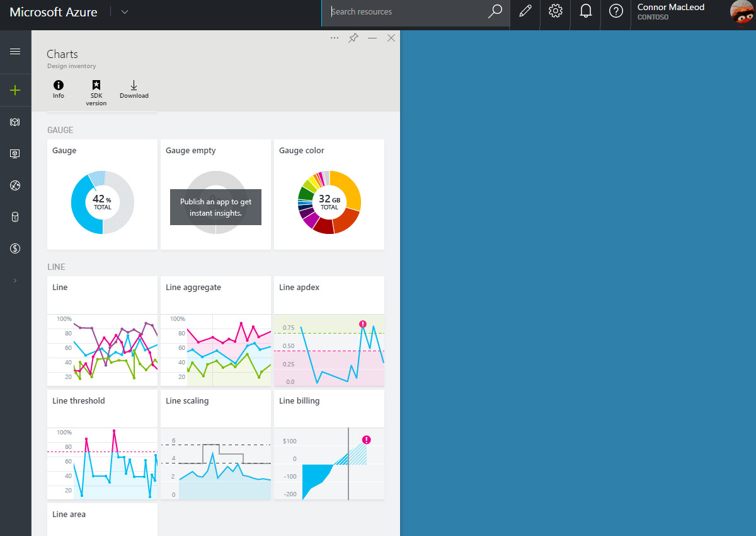This screenshot has height=536, width=756.
Task: Click the Download toolbar button
Action: (x=134, y=90)
